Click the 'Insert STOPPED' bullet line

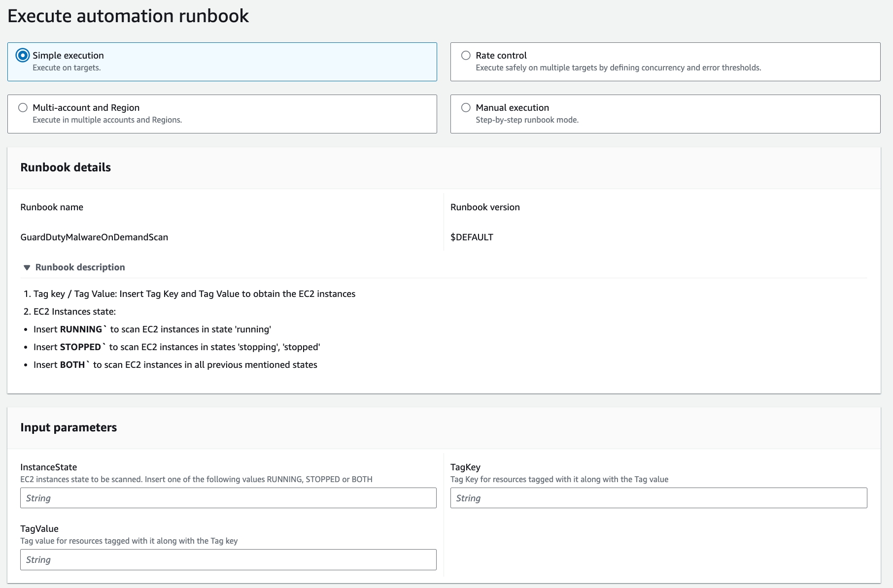coord(176,347)
